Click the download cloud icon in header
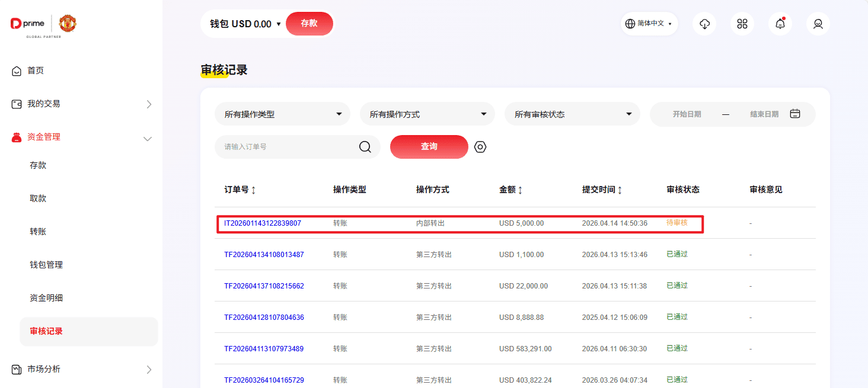Viewport: 868px width, 388px height. (704, 24)
